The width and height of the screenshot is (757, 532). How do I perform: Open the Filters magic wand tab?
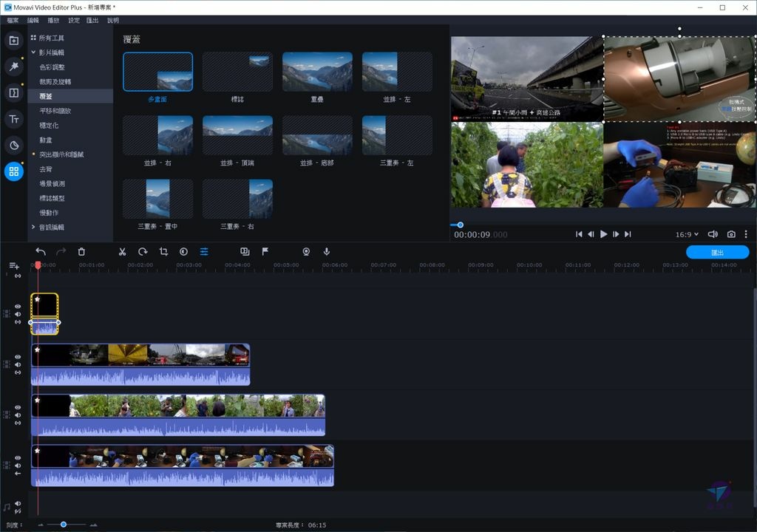coord(14,66)
